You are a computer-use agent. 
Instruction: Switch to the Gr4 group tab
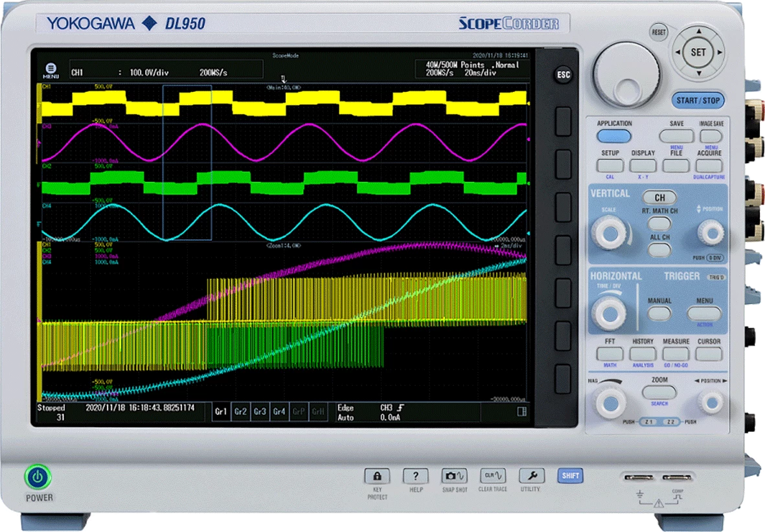pos(279,412)
